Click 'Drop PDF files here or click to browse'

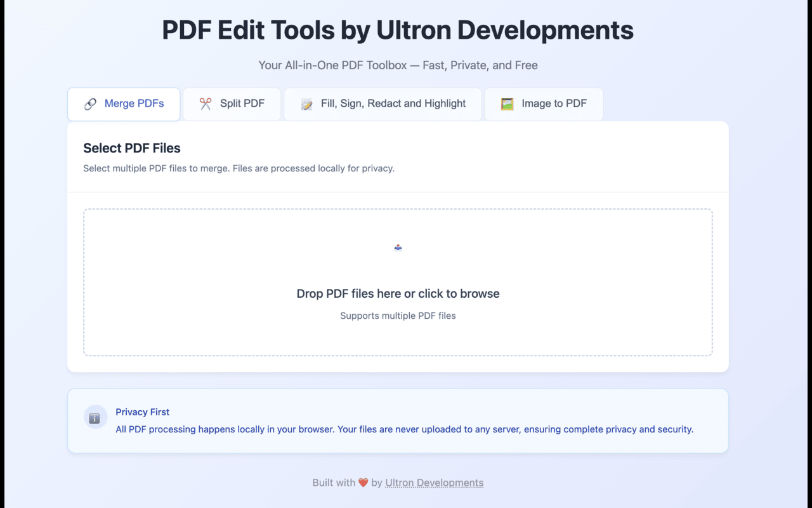coord(398,293)
